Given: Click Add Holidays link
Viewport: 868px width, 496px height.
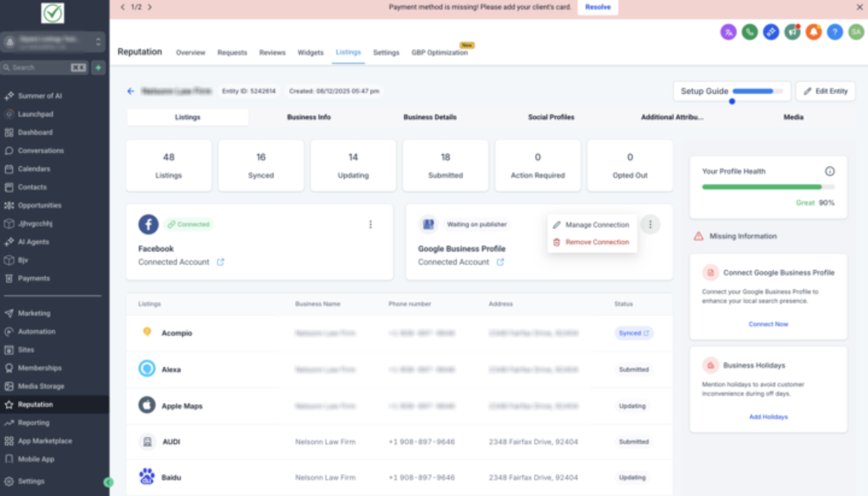Looking at the screenshot, I should pyautogui.click(x=768, y=417).
